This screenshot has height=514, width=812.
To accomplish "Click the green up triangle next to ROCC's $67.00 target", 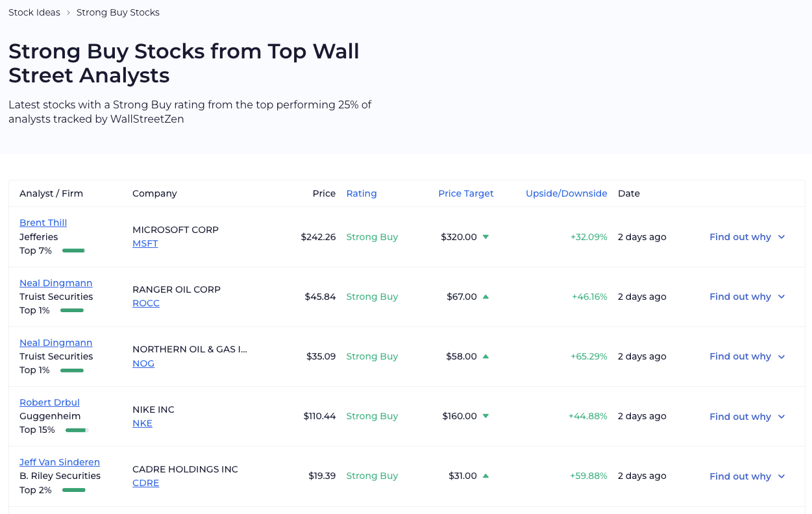I will pyautogui.click(x=486, y=297).
